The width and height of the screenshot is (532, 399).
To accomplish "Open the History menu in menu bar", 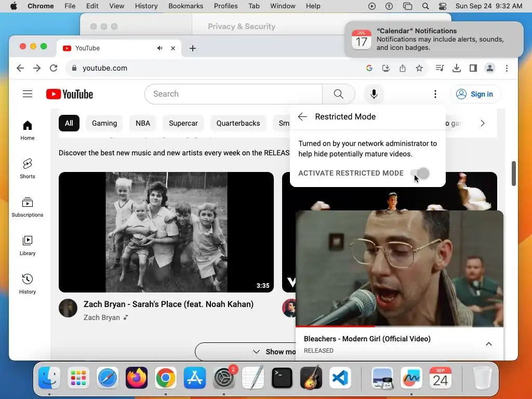I will pos(146,6).
